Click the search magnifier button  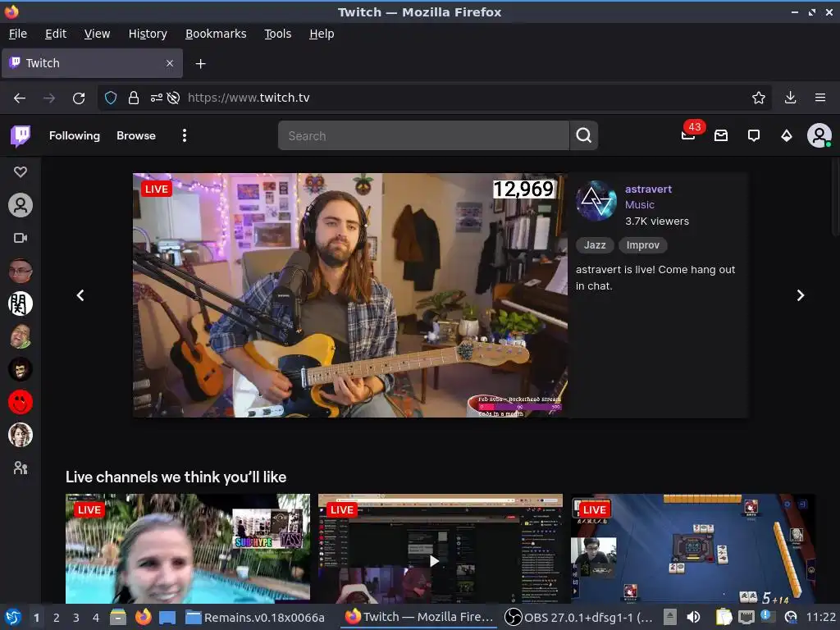584,135
